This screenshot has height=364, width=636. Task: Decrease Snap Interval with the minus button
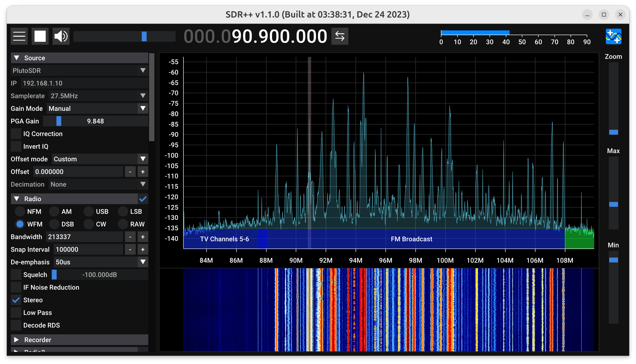130,250
